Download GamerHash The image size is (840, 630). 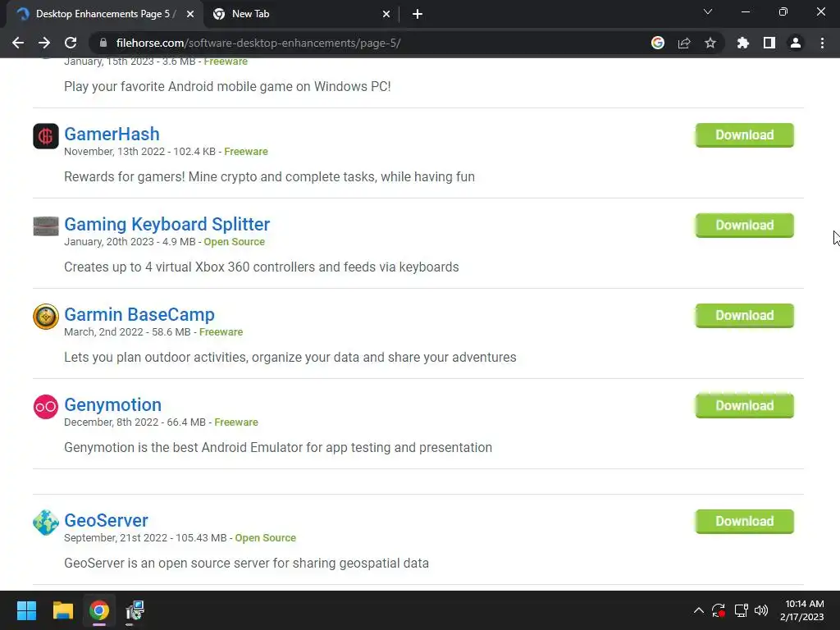[744, 135]
